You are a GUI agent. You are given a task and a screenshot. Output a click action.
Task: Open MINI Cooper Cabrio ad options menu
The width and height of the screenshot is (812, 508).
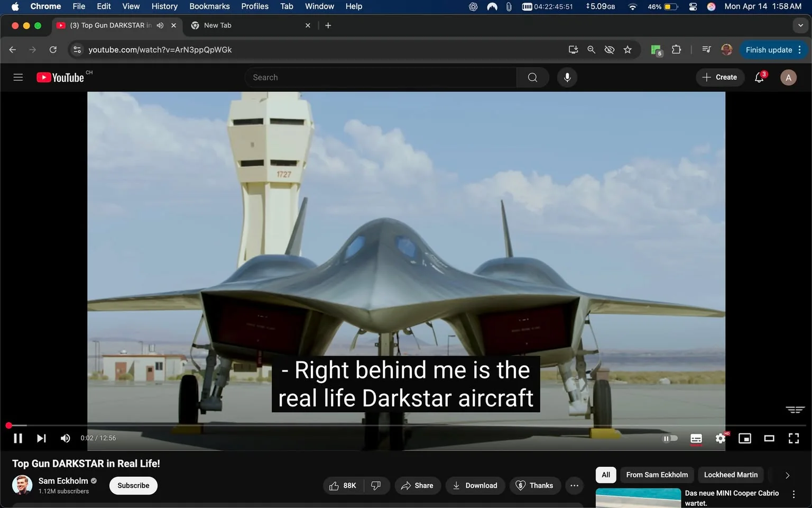793,494
